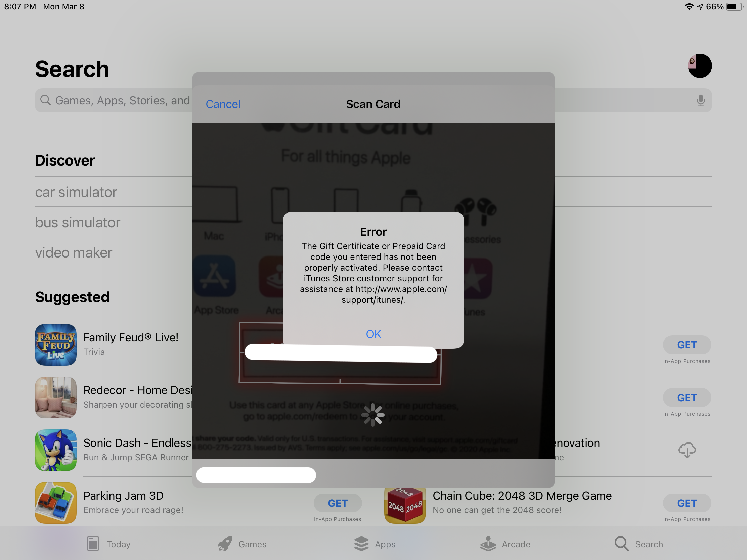Viewport: 747px width, 560px height.
Task: Tap the cloud re-download icon
Action: (687, 450)
